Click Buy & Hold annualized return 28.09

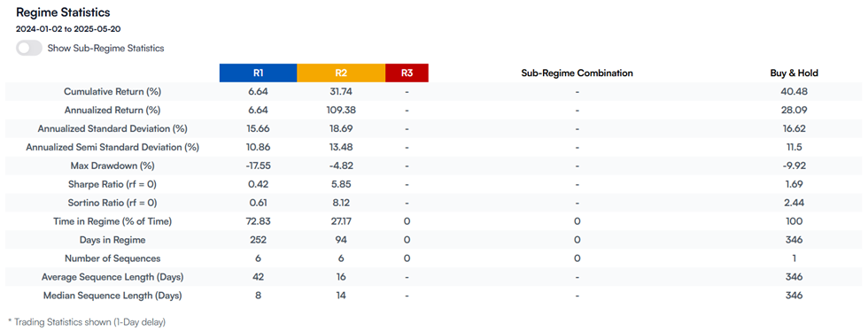(x=794, y=110)
